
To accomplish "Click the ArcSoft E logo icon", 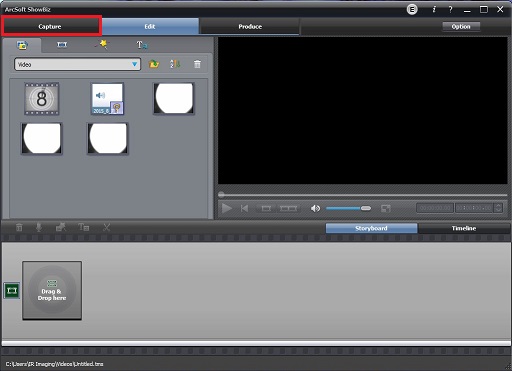I will tap(412, 10).
